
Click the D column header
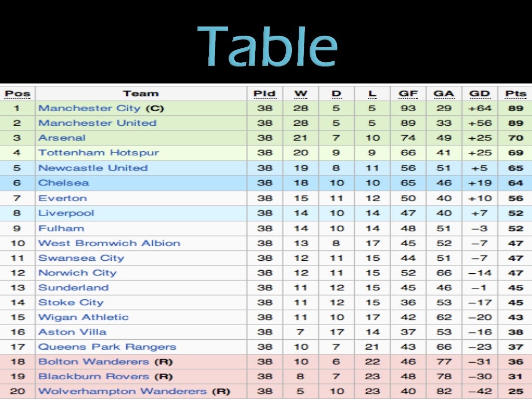click(x=336, y=94)
